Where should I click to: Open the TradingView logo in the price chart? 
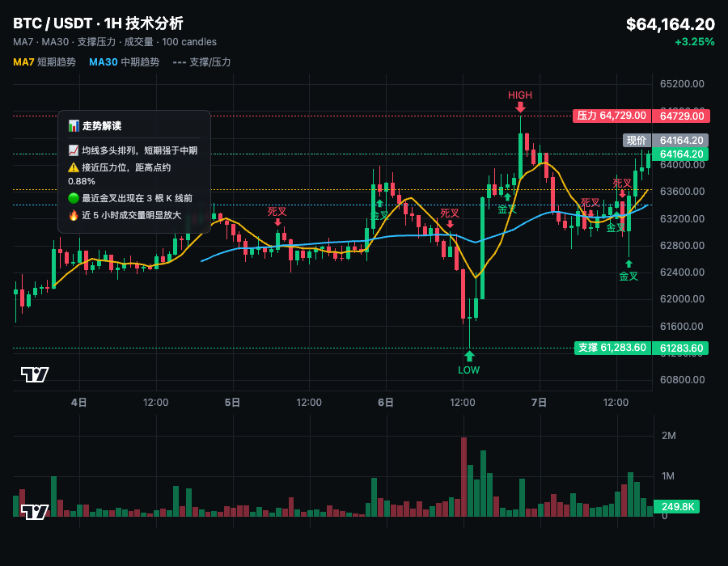[35, 374]
